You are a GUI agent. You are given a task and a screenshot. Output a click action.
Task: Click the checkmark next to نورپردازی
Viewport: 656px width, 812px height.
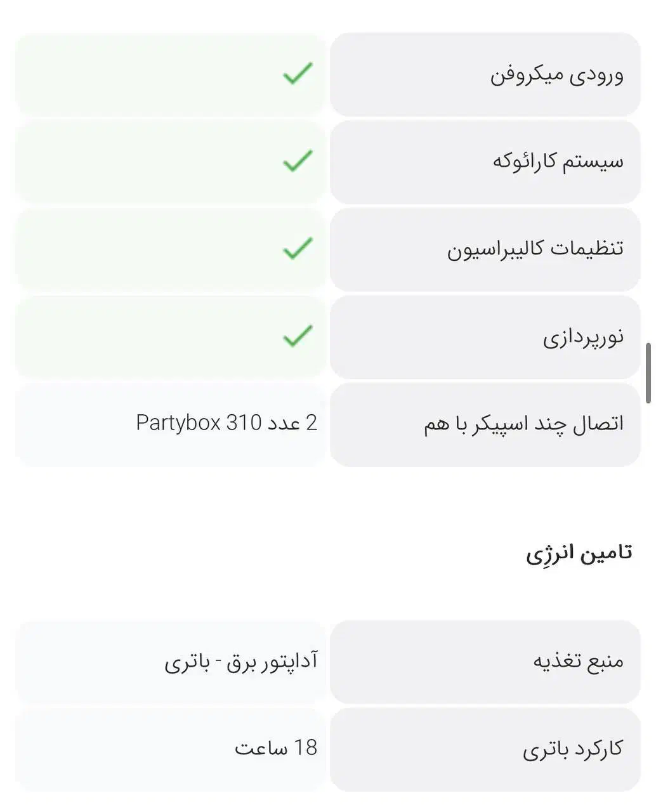pos(298,336)
